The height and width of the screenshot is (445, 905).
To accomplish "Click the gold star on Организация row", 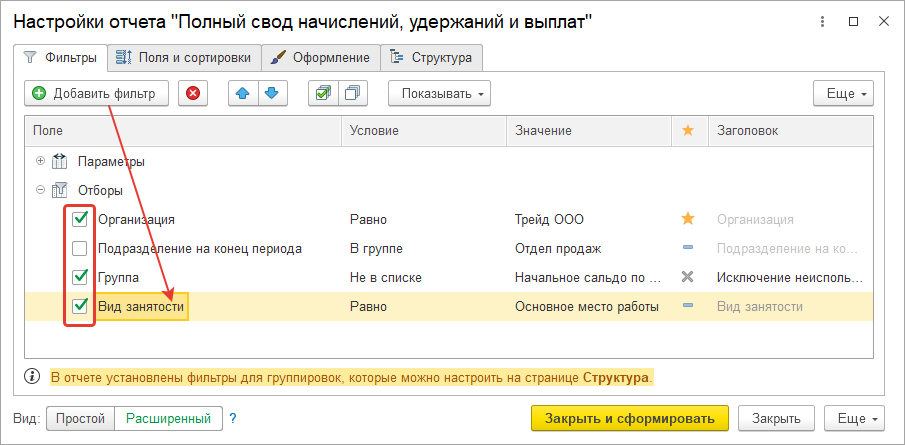I will [687, 219].
